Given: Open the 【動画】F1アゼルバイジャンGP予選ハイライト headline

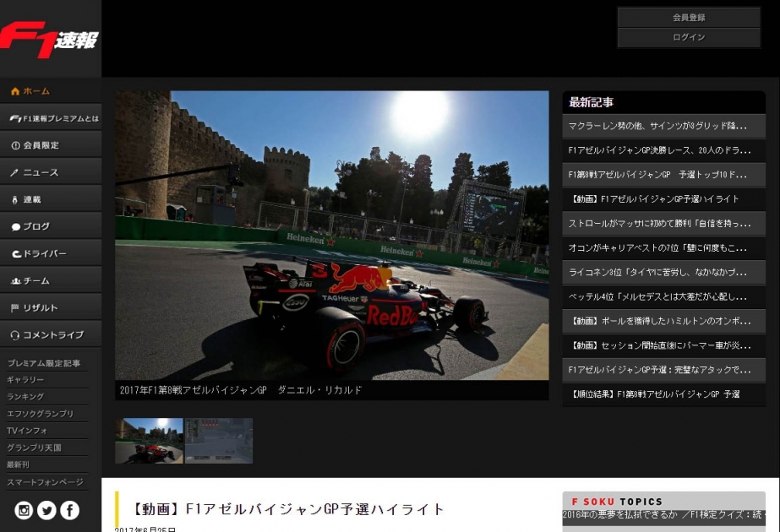Looking at the screenshot, I should point(288,509).
